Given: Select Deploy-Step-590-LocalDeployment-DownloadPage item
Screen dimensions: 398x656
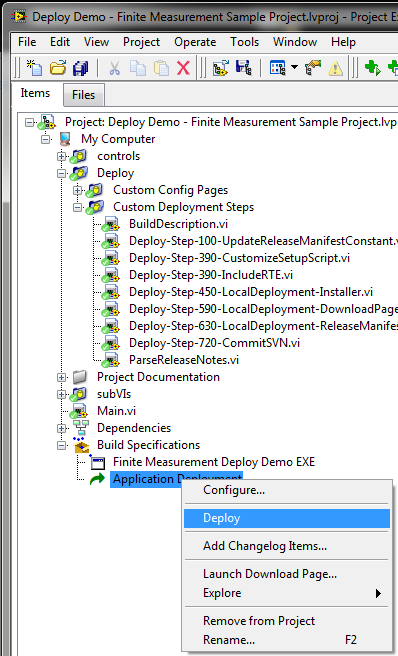Looking at the screenshot, I should click(x=263, y=309).
